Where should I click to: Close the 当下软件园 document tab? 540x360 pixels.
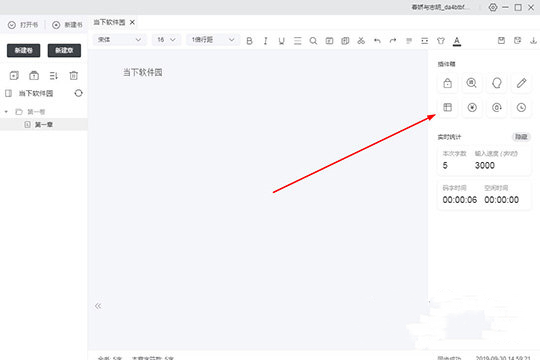pyautogui.click(x=132, y=22)
